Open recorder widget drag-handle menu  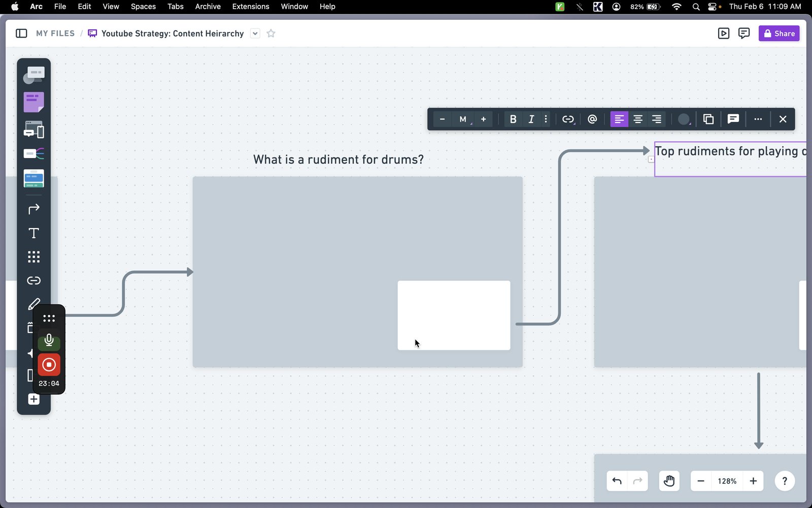click(x=49, y=319)
